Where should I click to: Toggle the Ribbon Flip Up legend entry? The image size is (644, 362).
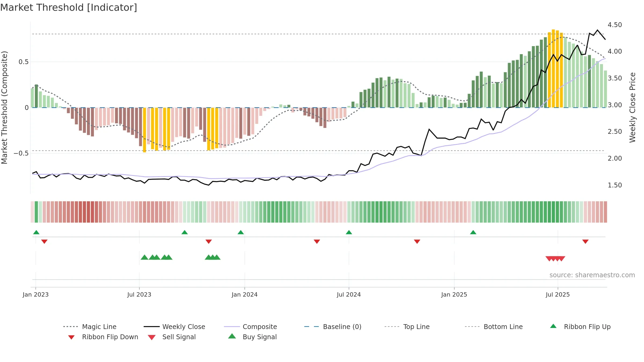tap(580, 327)
